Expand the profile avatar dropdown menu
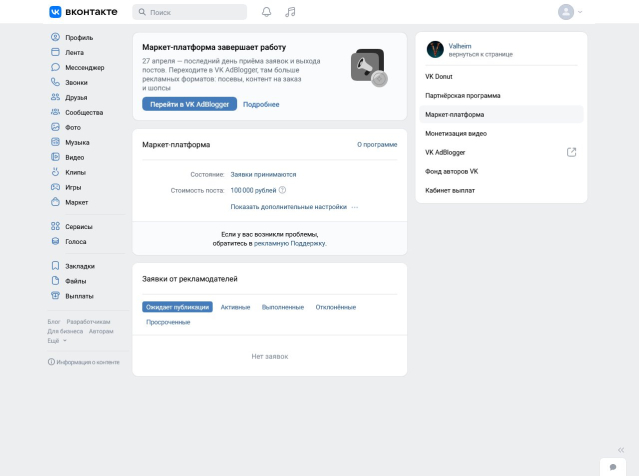 click(570, 12)
